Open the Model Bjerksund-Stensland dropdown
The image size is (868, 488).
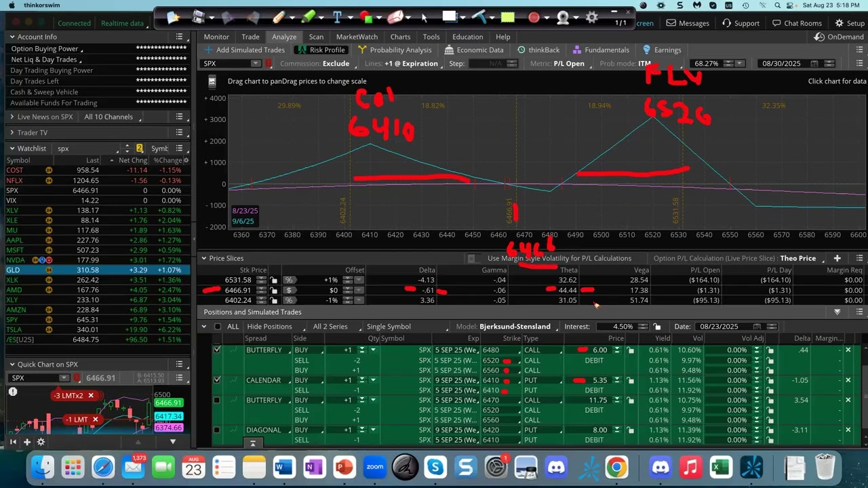tap(515, 327)
